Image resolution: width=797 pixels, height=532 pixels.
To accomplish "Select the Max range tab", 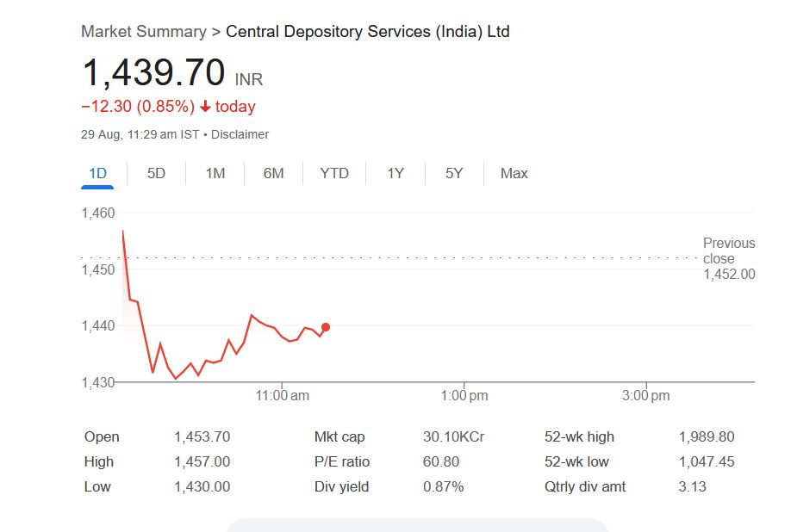I will [514, 173].
